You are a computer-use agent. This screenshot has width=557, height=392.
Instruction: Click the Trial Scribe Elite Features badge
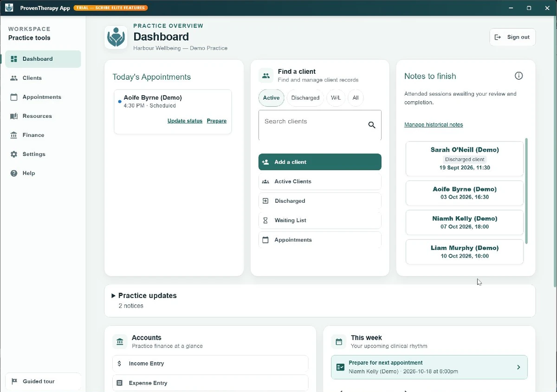click(110, 8)
